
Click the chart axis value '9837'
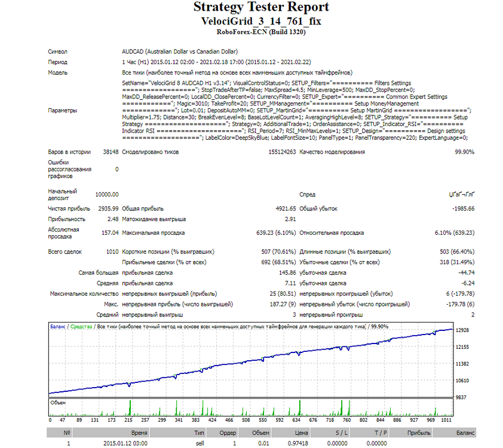(x=461, y=397)
